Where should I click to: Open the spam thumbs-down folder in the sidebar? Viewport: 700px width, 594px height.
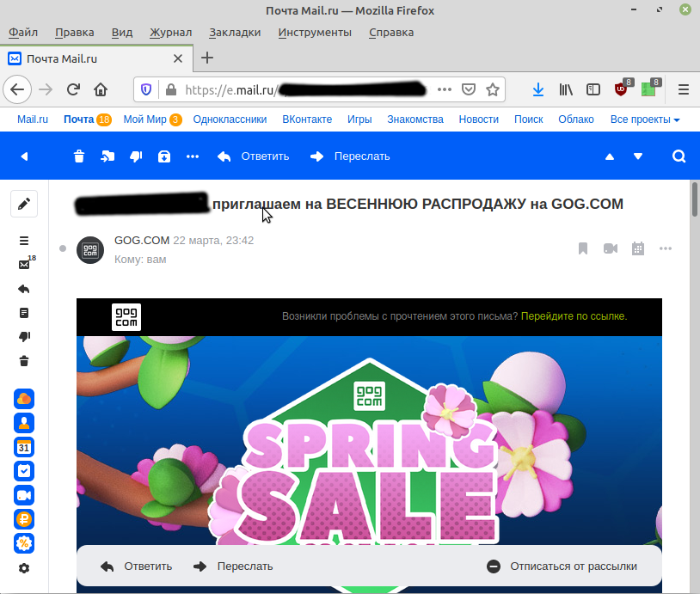tap(24, 336)
